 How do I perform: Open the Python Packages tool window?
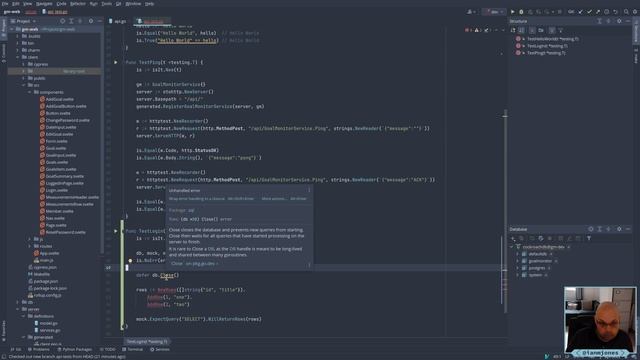[x=75, y=349]
